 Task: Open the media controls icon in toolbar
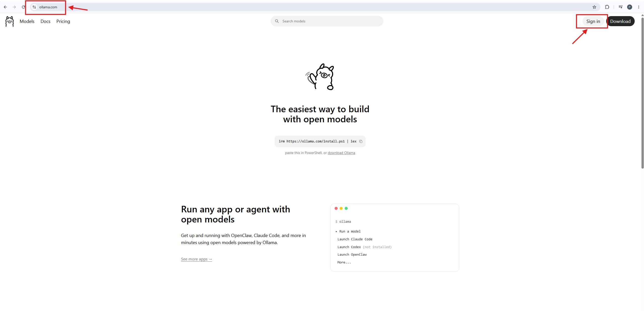(x=620, y=7)
